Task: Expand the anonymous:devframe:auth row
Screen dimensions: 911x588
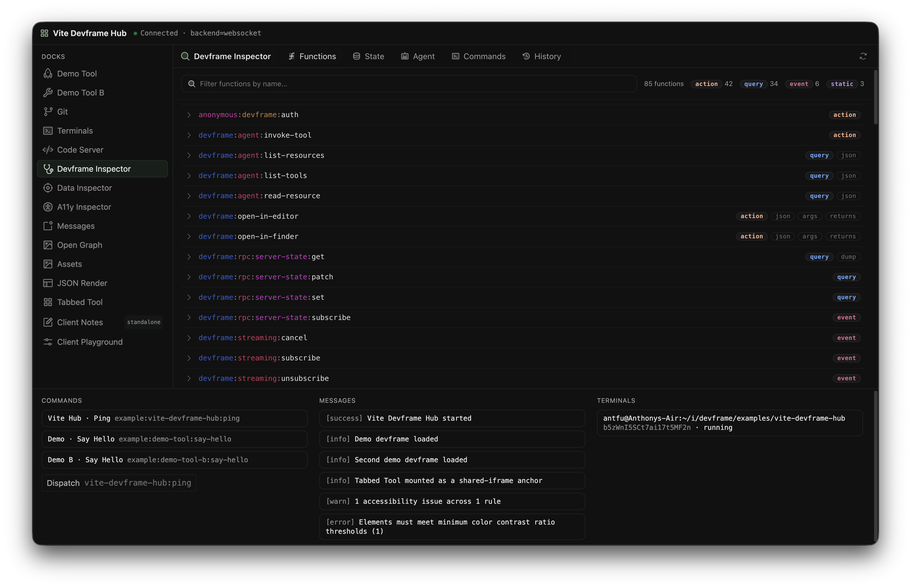Action: [522, 115]
